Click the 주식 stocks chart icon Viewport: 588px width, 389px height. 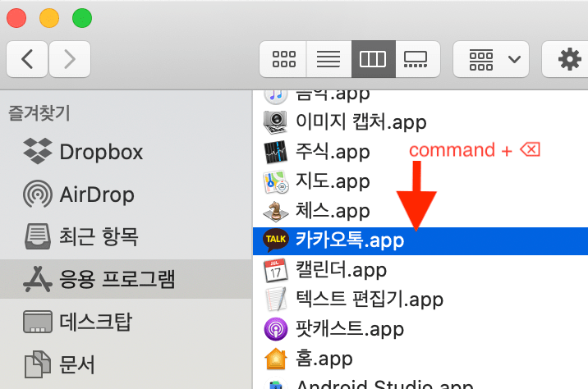coord(276,152)
